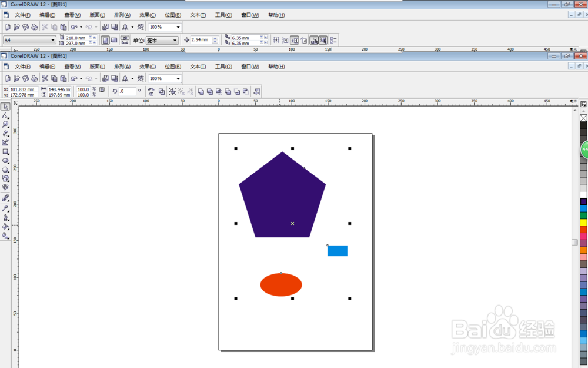Open the 效果 menu
The image size is (588, 368).
[x=147, y=66]
